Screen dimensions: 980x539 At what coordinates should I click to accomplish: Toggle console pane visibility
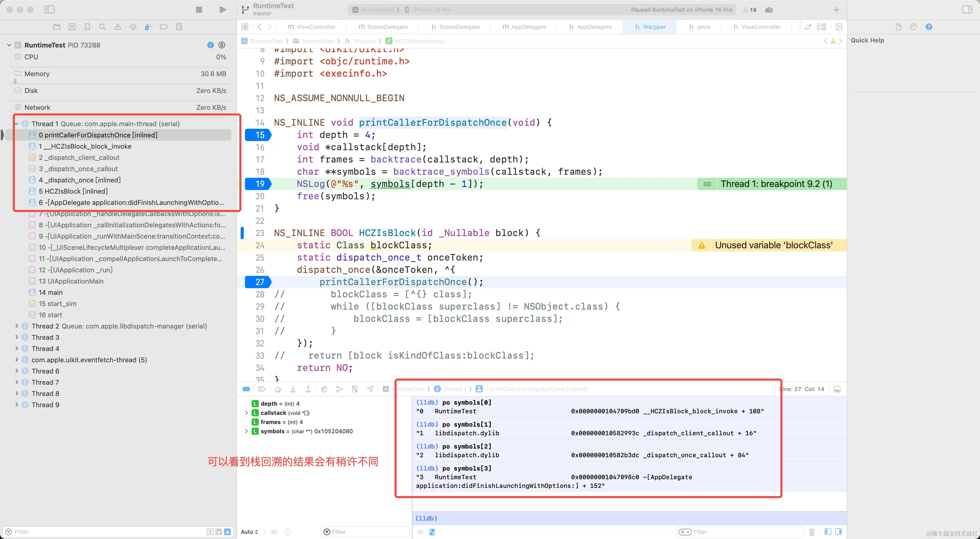click(x=838, y=532)
